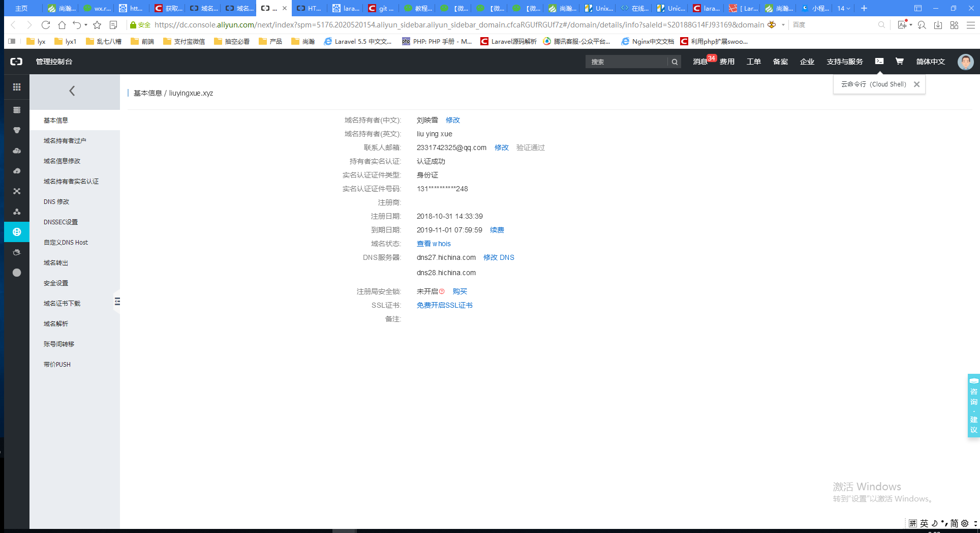Viewport: 980px width, 533px height.
Task: Click the 查看 whois link
Action: pos(434,244)
